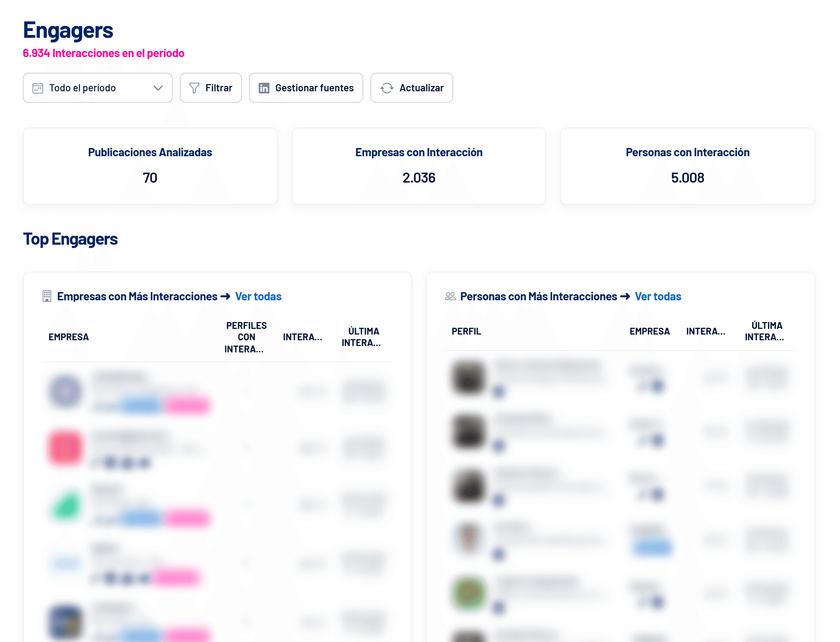
Task: Click the value 2.036 in Empresas card
Action: pos(419,178)
